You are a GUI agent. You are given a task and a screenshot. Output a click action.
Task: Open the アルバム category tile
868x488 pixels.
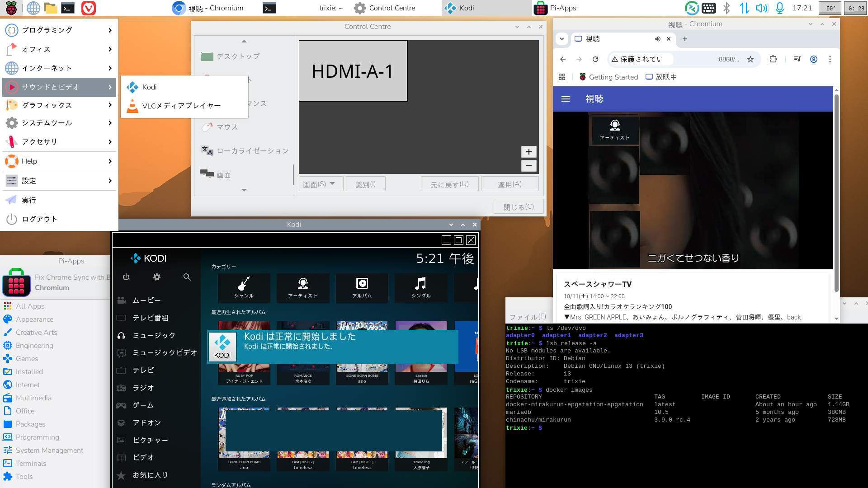pos(362,287)
